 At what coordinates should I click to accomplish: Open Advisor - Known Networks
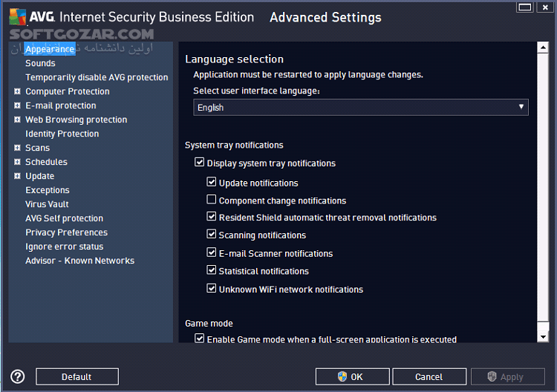pos(80,261)
